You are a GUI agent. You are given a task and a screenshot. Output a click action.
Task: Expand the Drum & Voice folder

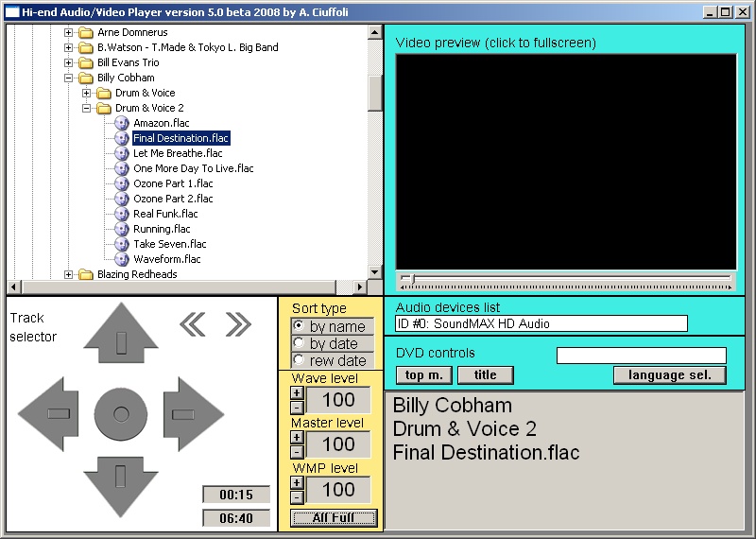(x=87, y=93)
